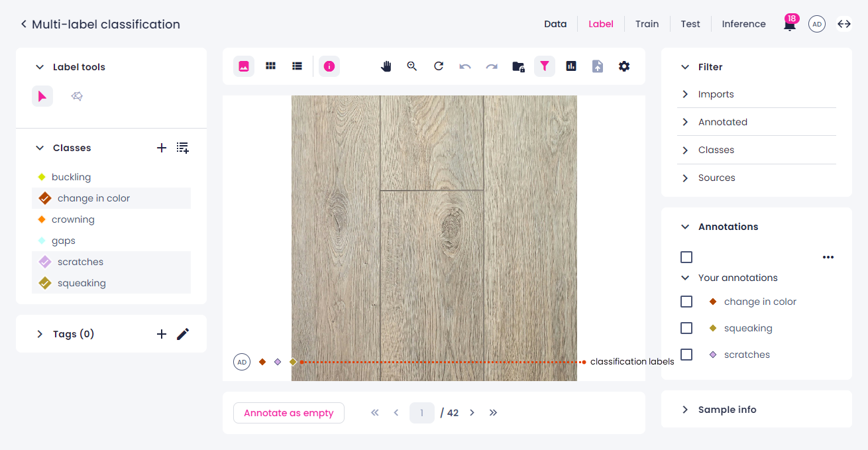Toggle the scratches class
The image size is (868, 450).
[x=111, y=262]
